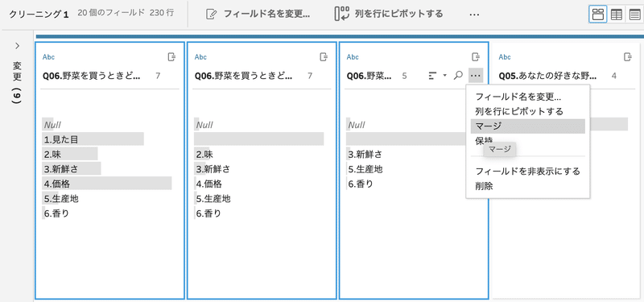Open the toolbar overflow three-dots menu

(474, 14)
